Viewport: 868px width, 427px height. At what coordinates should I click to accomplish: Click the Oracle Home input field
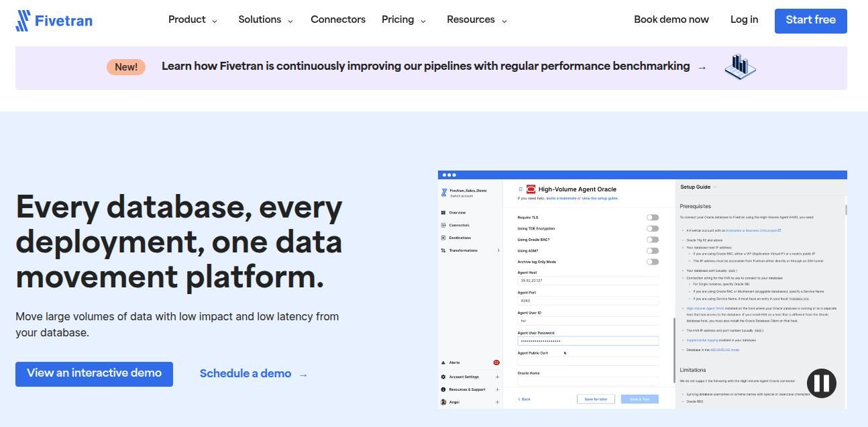coord(588,381)
